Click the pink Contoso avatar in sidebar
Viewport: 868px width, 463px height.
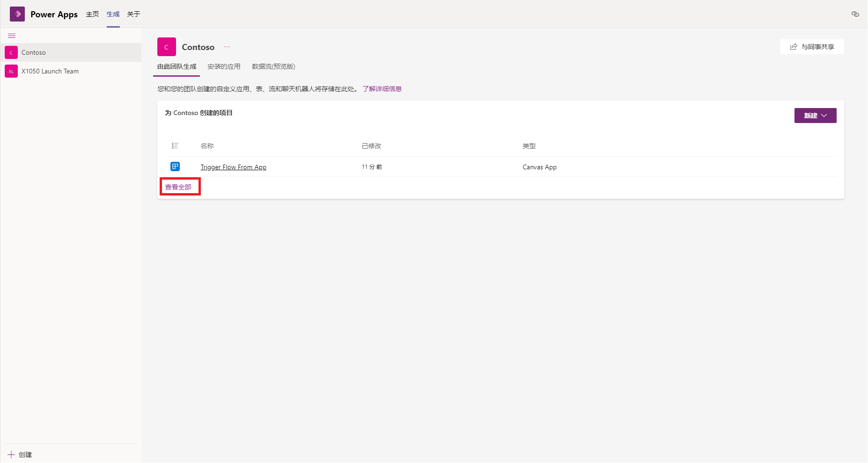click(11, 52)
